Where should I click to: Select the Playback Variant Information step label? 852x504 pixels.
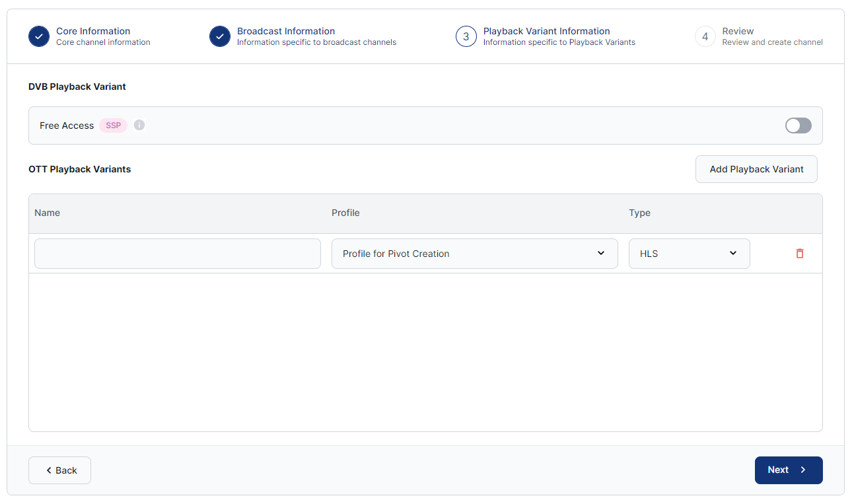(546, 31)
